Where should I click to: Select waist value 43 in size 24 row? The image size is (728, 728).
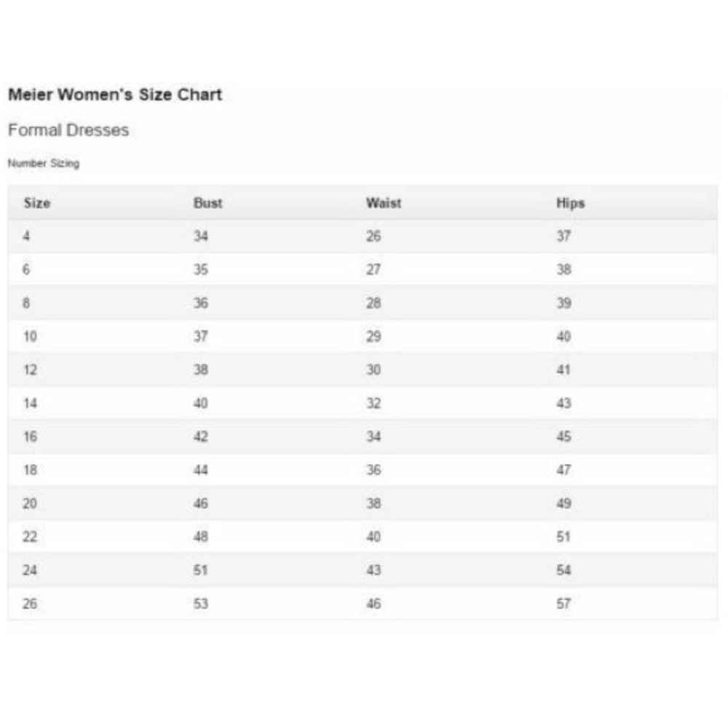coord(373,570)
